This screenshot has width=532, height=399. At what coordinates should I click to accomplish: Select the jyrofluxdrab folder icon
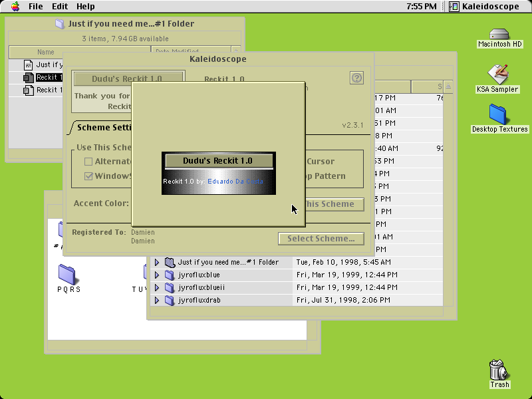pyautogui.click(x=170, y=301)
